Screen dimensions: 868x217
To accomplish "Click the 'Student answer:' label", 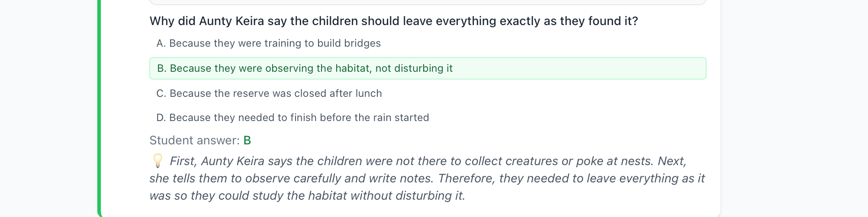I will point(194,140).
